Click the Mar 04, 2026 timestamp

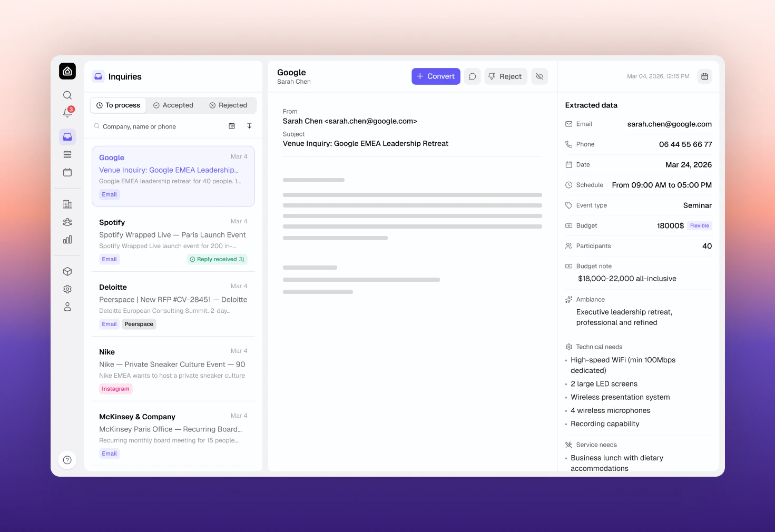(x=658, y=76)
